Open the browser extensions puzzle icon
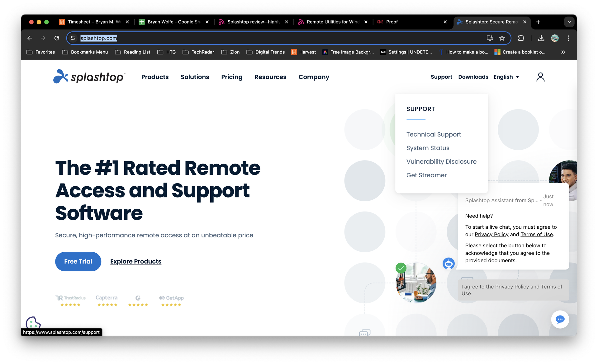 coord(521,38)
